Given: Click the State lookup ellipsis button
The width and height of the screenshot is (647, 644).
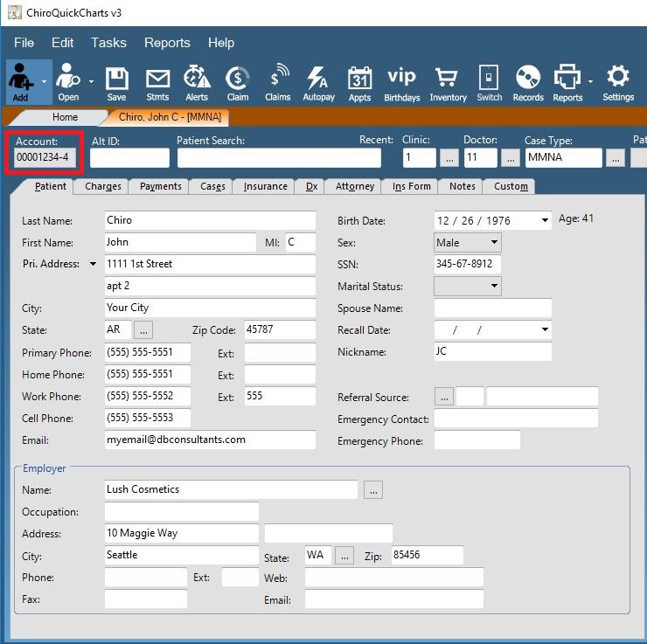Looking at the screenshot, I should point(143,330).
